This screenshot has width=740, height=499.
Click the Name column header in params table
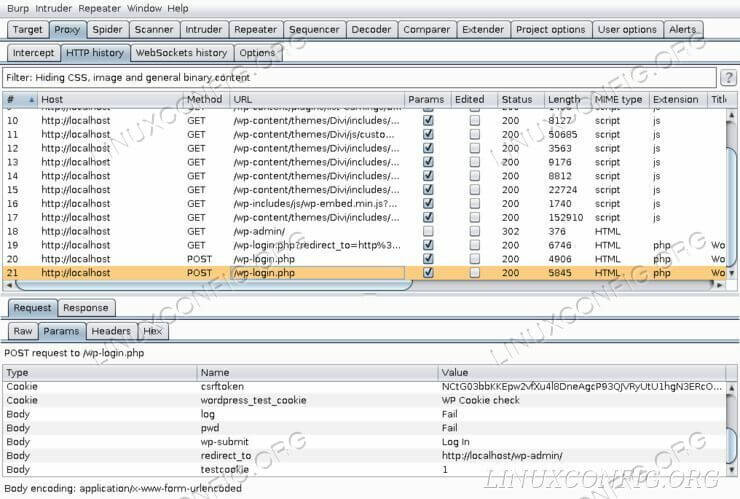click(317, 372)
